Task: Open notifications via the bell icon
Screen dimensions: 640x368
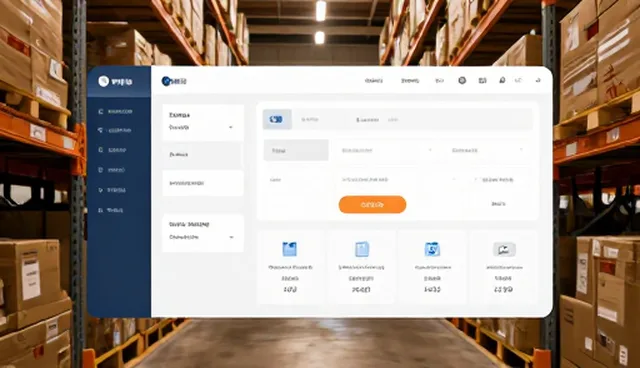Action: click(x=502, y=80)
